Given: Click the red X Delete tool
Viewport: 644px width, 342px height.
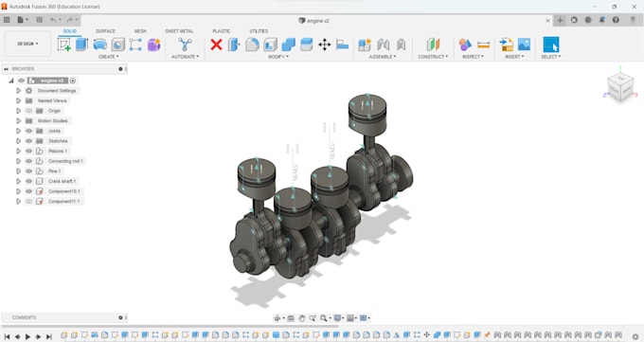Looking at the screenshot, I should [x=216, y=45].
